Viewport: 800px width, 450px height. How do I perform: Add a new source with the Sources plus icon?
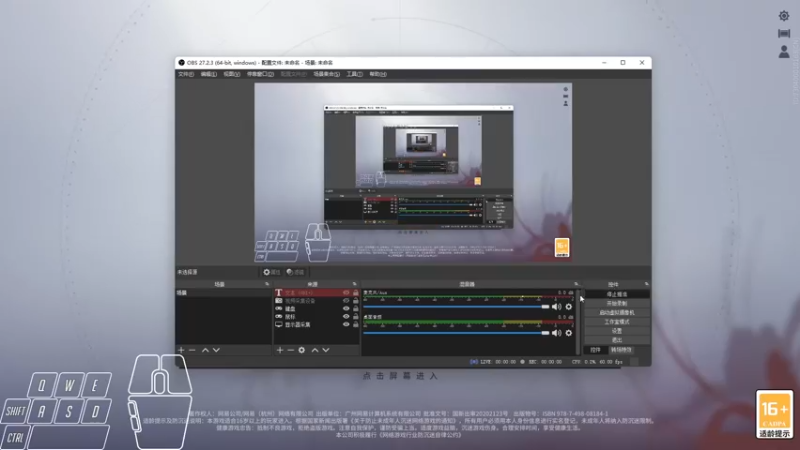[x=280, y=350]
